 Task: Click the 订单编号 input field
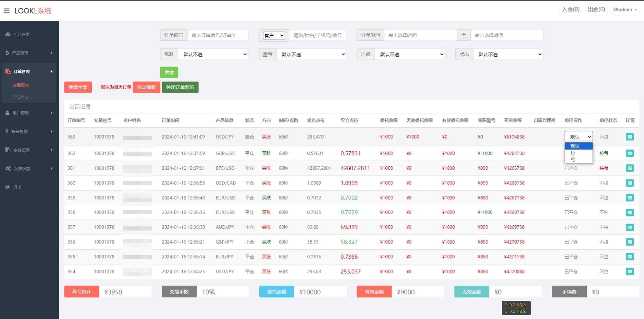(x=218, y=35)
